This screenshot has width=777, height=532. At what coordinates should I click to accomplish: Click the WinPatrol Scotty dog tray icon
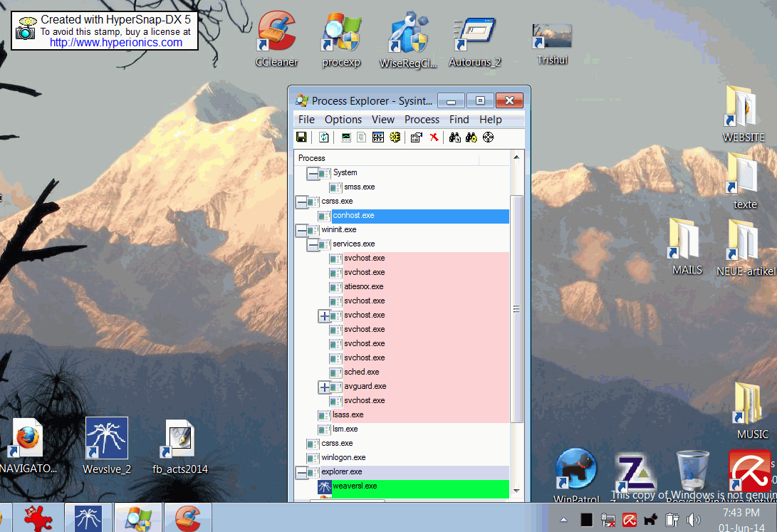coord(651,520)
